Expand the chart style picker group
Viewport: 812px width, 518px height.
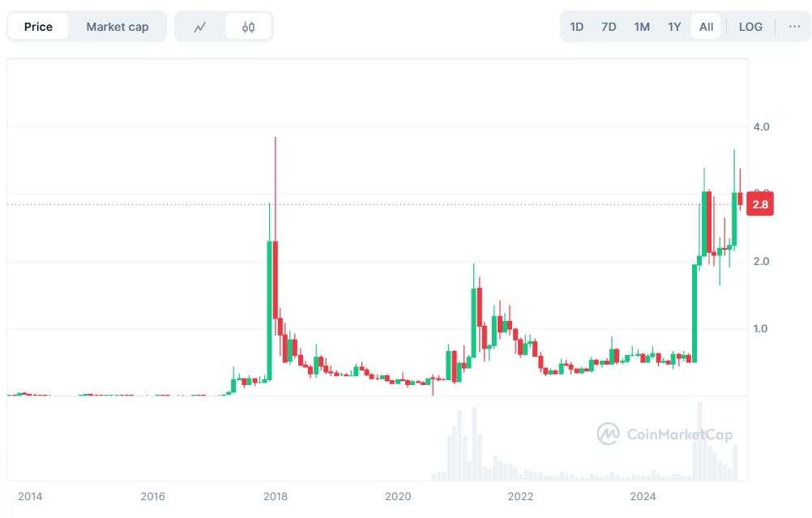pyautogui.click(x=224, y=26)
